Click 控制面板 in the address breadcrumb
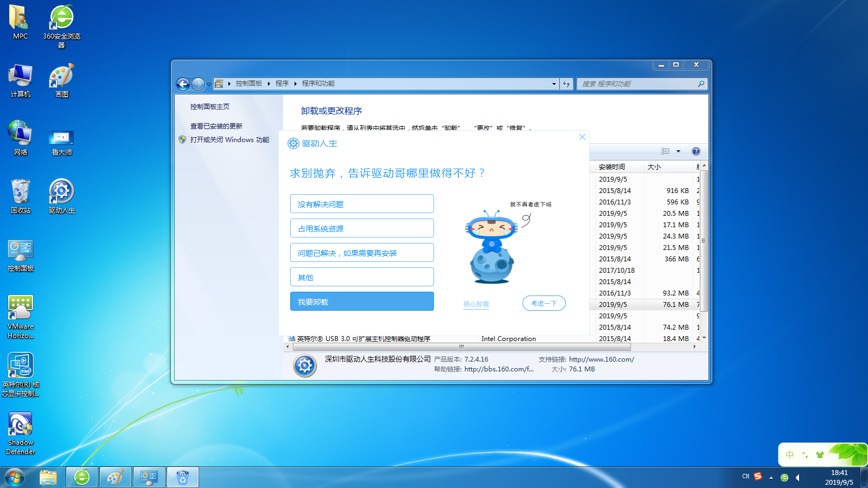 pos(249,84)
